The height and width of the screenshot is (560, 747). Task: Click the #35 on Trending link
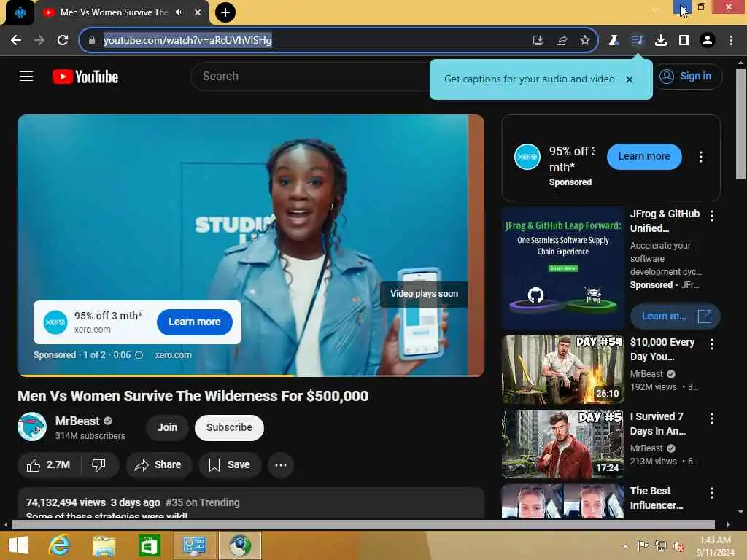(x=203, y=502)
